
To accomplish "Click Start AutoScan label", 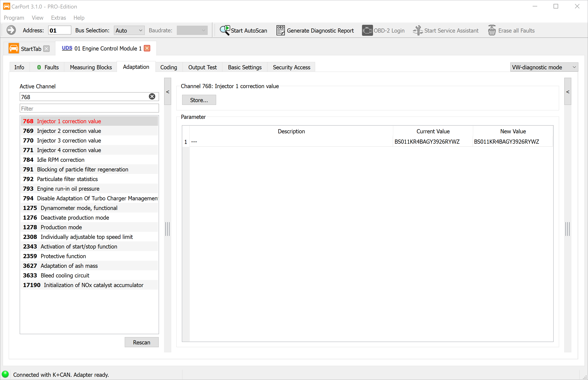I will (x=249, y=30).
